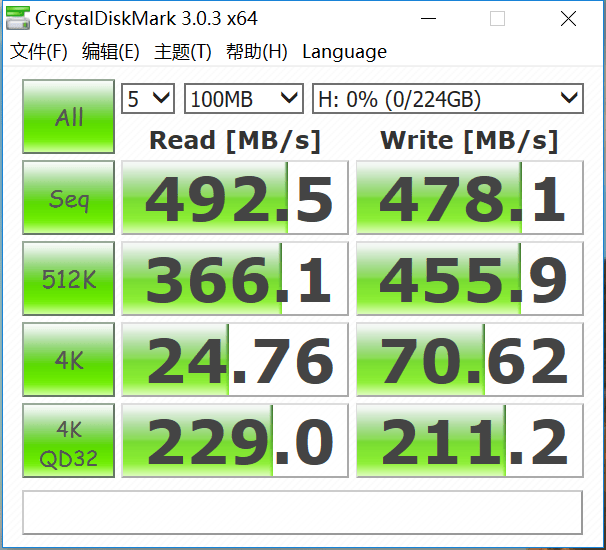
Task: Click the Seq write result 478.1
Action: click(x=470, y=198)
